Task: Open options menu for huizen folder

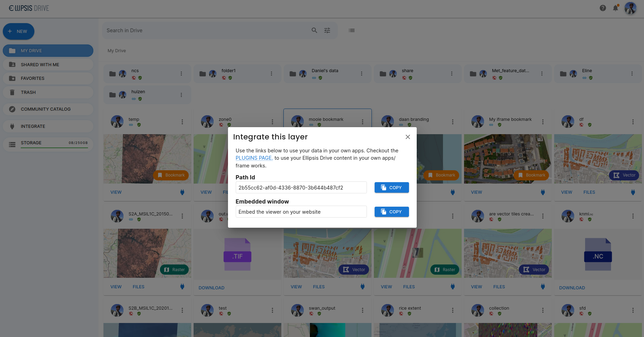Action: click(x=181, y=95)
